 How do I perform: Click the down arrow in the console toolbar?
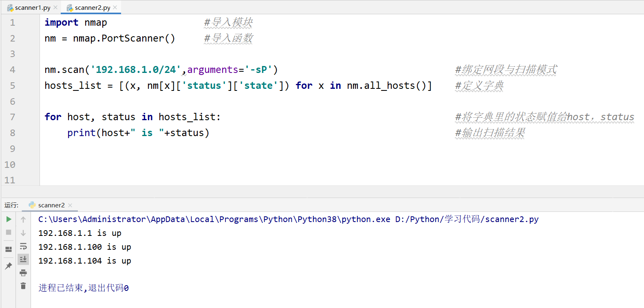23,233
